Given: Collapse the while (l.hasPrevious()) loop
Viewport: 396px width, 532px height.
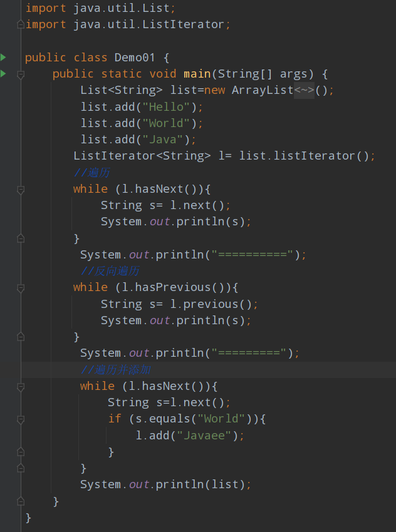Looking at the screenshot, I should click(21, 288).
